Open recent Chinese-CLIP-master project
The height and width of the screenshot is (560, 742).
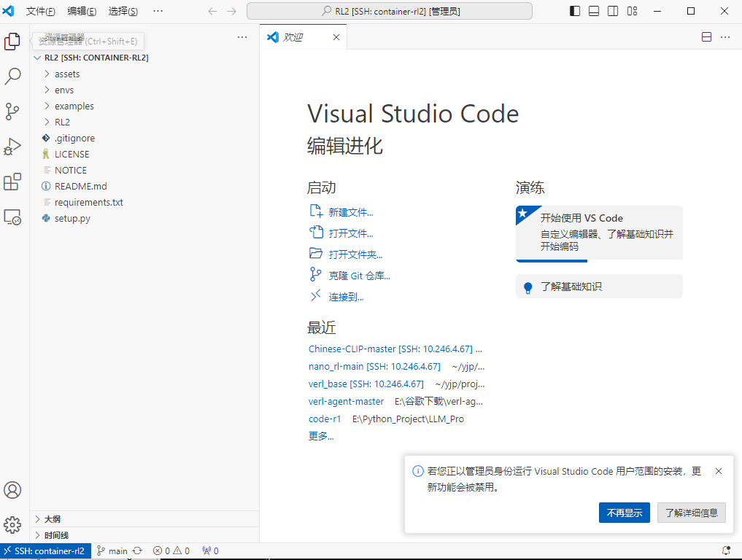coord(390,349)
